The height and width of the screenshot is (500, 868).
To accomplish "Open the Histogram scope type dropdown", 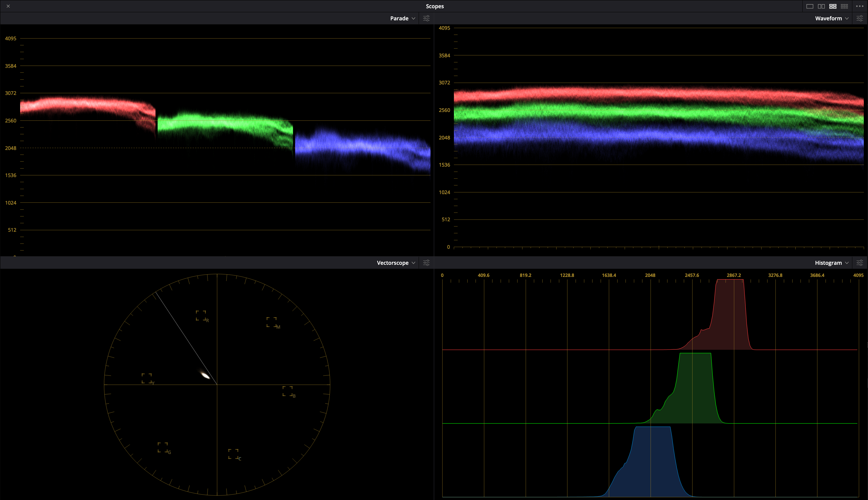I will tap(847, 263).
